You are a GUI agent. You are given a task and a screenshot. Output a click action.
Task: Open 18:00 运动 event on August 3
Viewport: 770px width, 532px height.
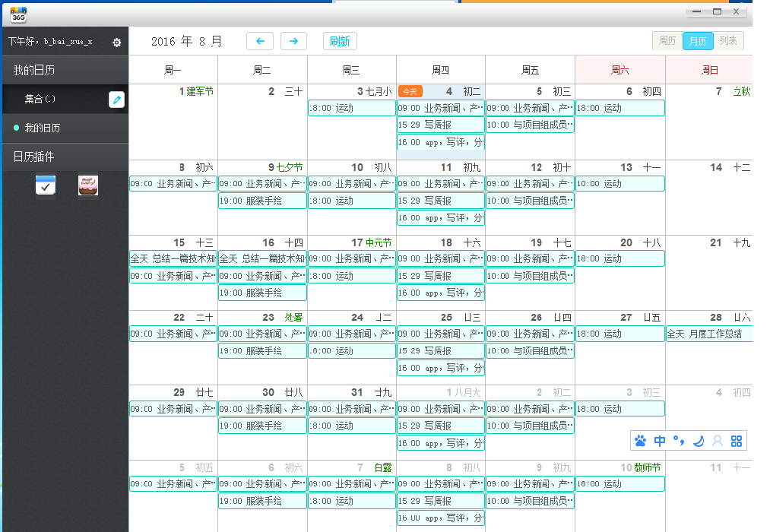point(352,108)
